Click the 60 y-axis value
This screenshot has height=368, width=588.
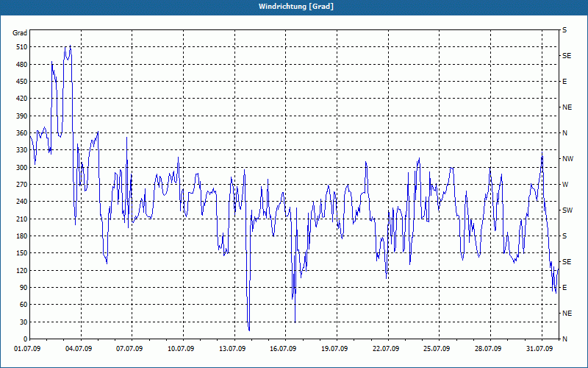tap(24, 304)
